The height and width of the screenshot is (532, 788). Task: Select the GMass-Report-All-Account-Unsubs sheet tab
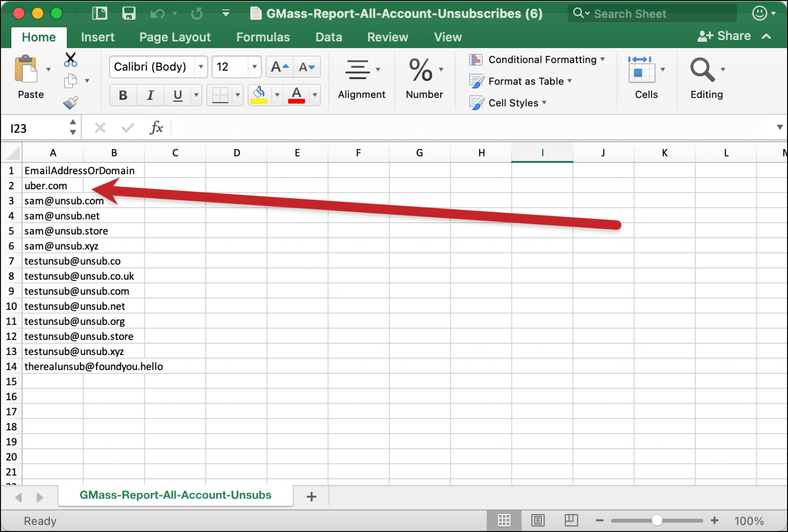175,495
